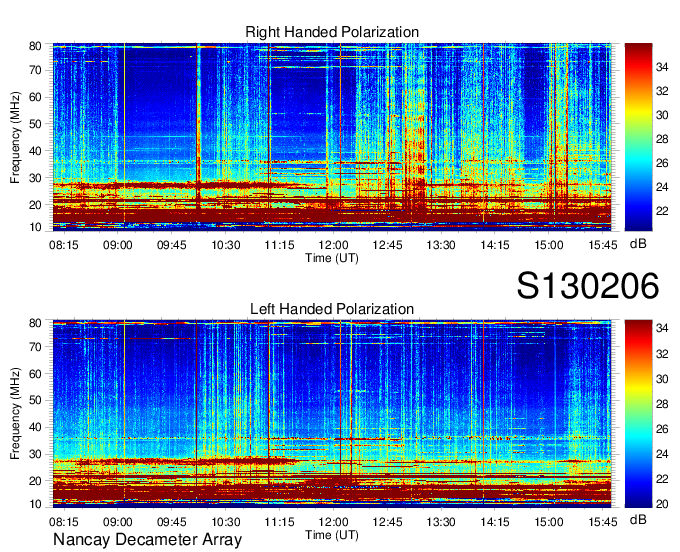Click 11:15 time tick under Right Handed plot

pyautogui.click(x=279, y=245)
